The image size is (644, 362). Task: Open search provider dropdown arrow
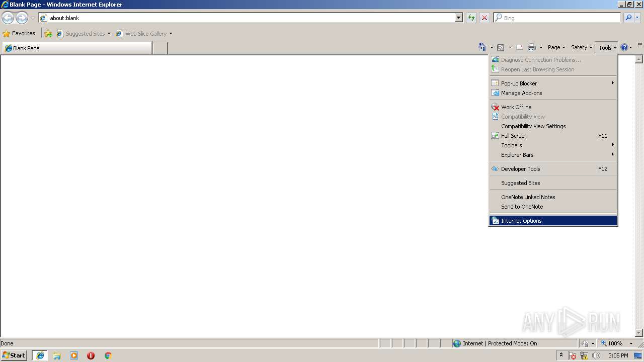coord(637,18)
